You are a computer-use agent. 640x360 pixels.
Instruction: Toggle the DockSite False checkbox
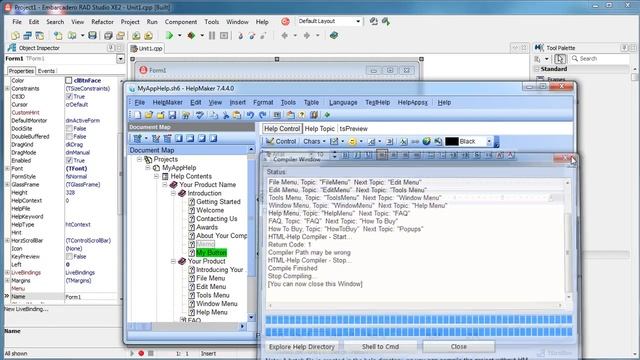(x=69, y=129)
